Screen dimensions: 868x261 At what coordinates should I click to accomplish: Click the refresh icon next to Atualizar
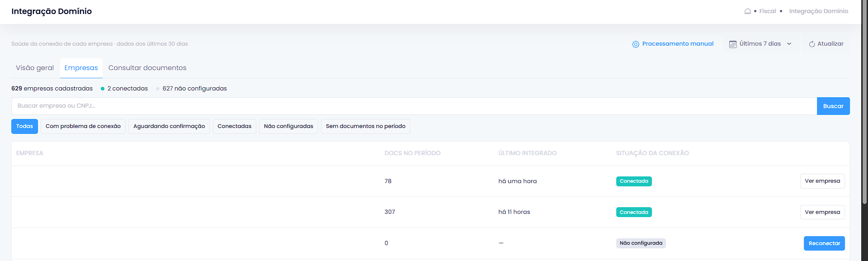[x=812, y=44]
